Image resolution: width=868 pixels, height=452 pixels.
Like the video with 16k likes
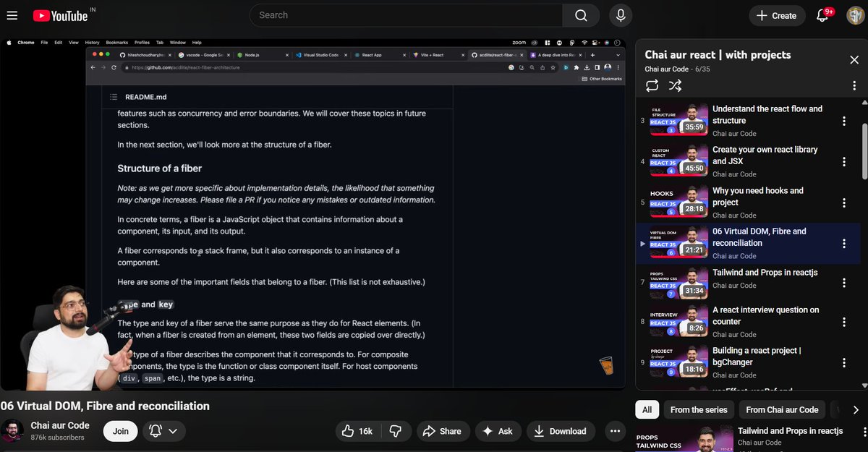(x=357, y=431)
